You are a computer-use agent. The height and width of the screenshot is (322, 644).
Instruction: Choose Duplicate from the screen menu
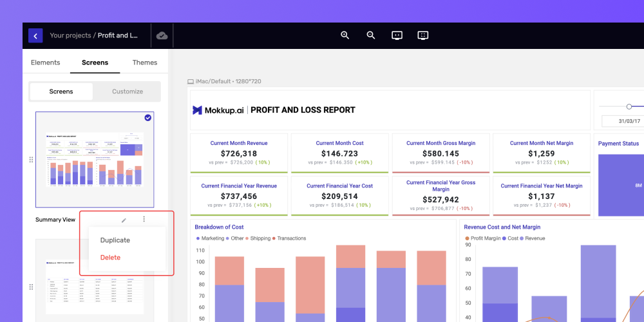pos(115,240)
